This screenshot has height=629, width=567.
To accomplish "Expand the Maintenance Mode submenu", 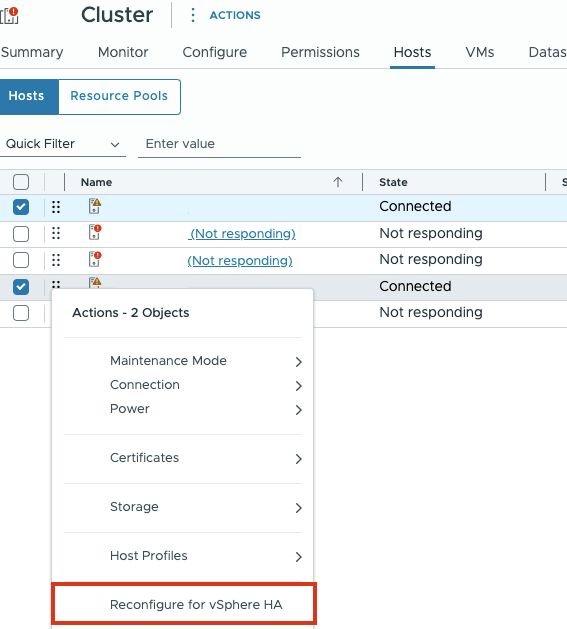I will (x=183, y=361).
